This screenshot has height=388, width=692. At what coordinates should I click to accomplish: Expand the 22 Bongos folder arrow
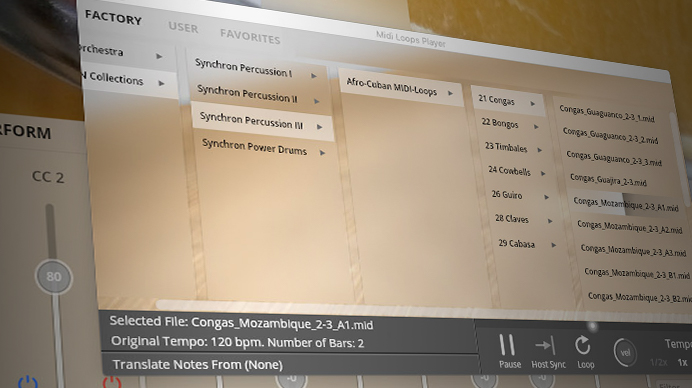click(x=536, y=127)
